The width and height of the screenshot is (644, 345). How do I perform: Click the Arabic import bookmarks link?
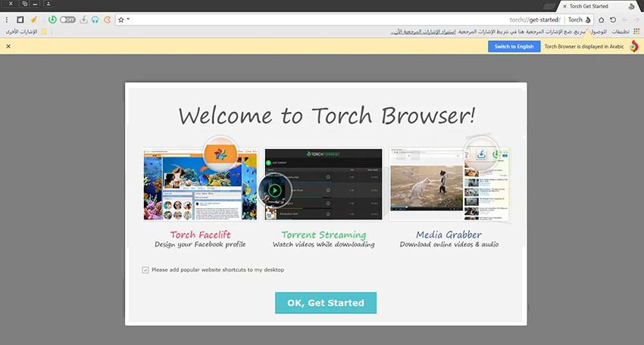click(423, 32)
